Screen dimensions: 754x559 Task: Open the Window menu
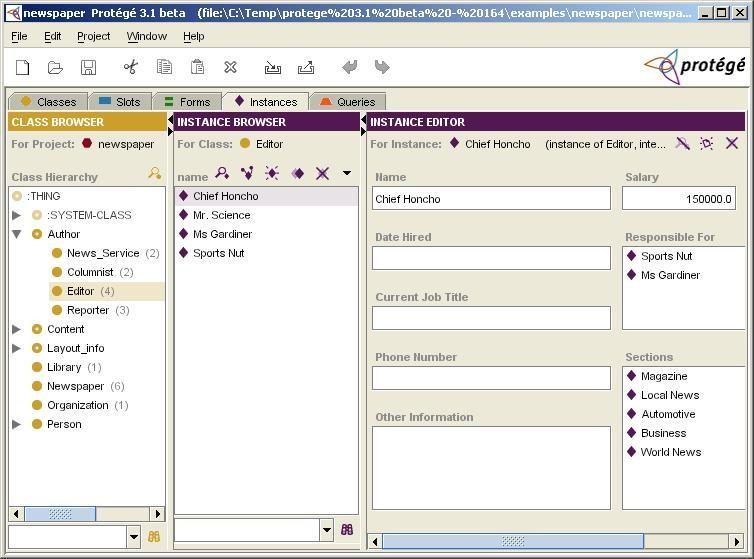147,37
